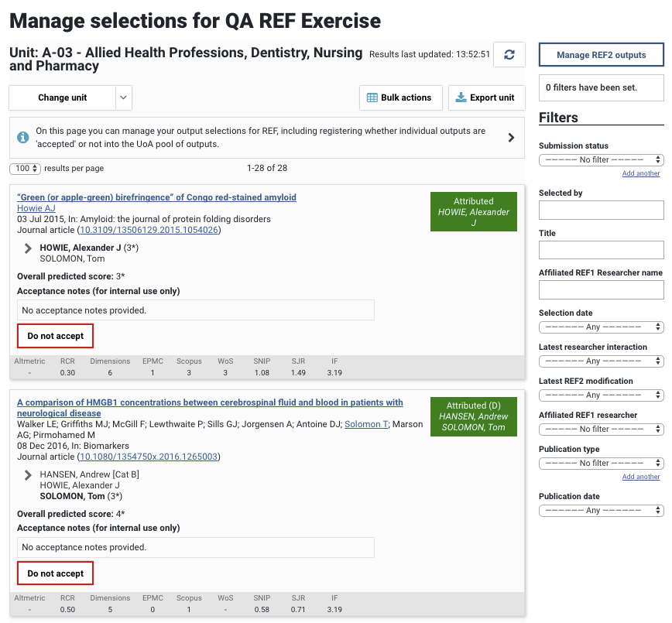Screen dimensions: 672x623
Task: Expand the HANSEN, Andrew researcher row chevron
Action: click(x=29, y=475)
